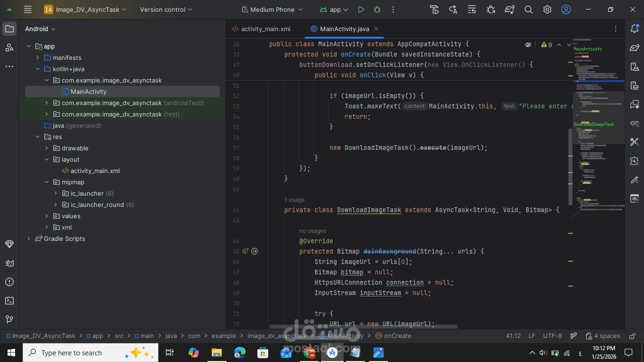Open the Android project view dropdown
The width and height of the screenshot is (644, 362).
pyautogui.click(x=40, y=29)
